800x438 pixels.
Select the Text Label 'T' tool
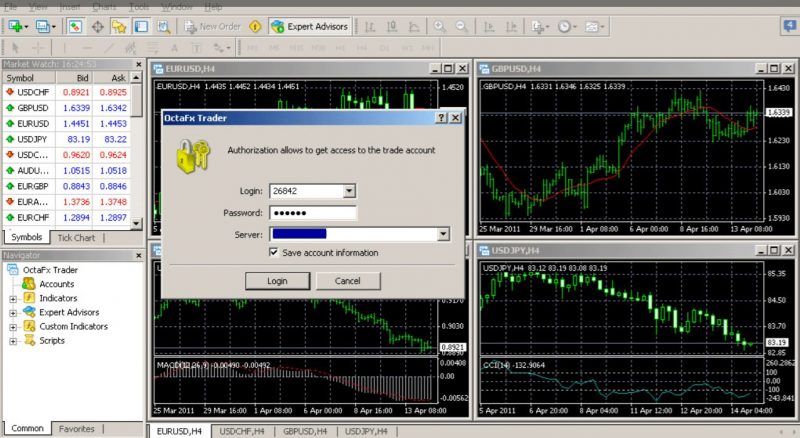(x=196, y=48)
